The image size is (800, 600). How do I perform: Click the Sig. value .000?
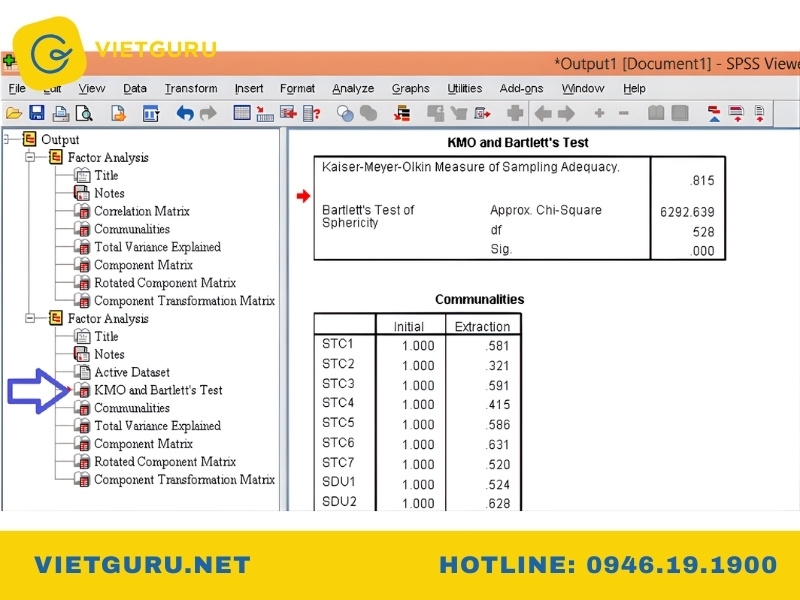(702, 251)
